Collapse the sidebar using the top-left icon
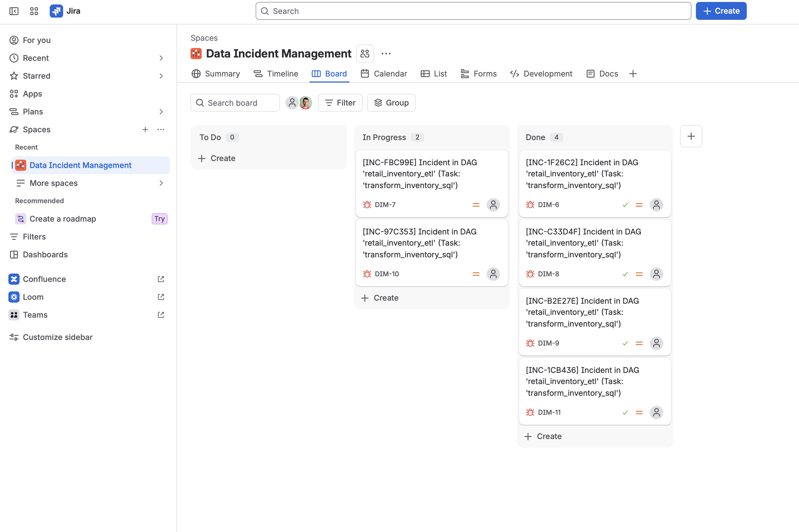 coord(14,11)
